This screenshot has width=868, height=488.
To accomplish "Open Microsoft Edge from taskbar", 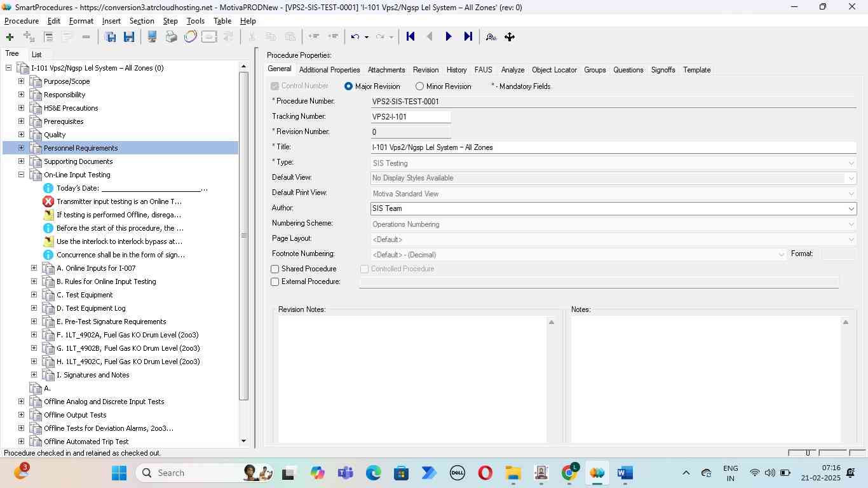I will (x=373, y=473).
